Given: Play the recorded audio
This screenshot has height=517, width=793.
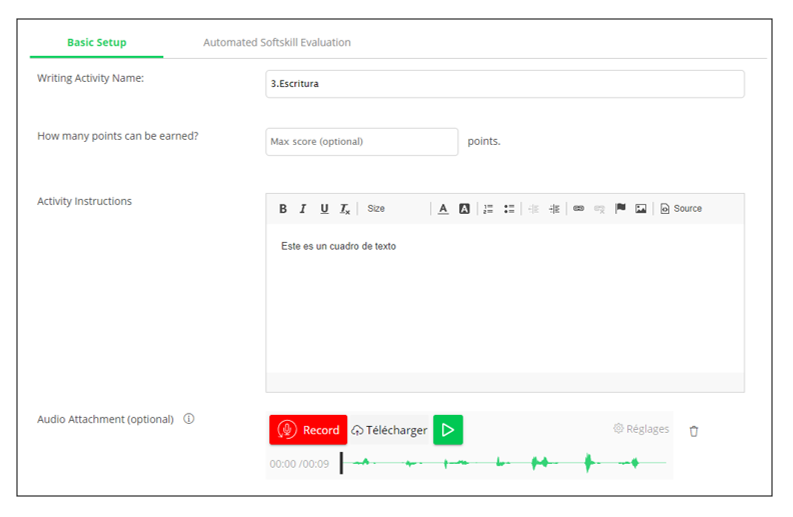Looking at the screenshot, I should [x=448, y=430].
